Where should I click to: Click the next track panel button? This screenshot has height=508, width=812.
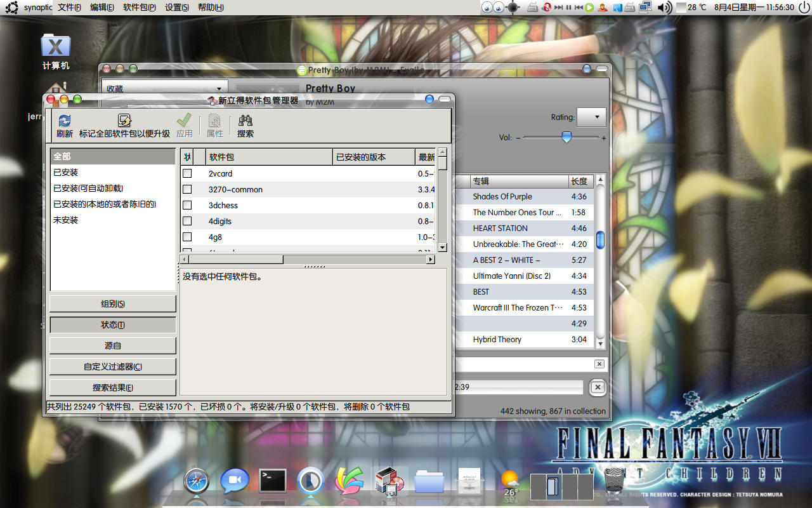click(559, 8)
